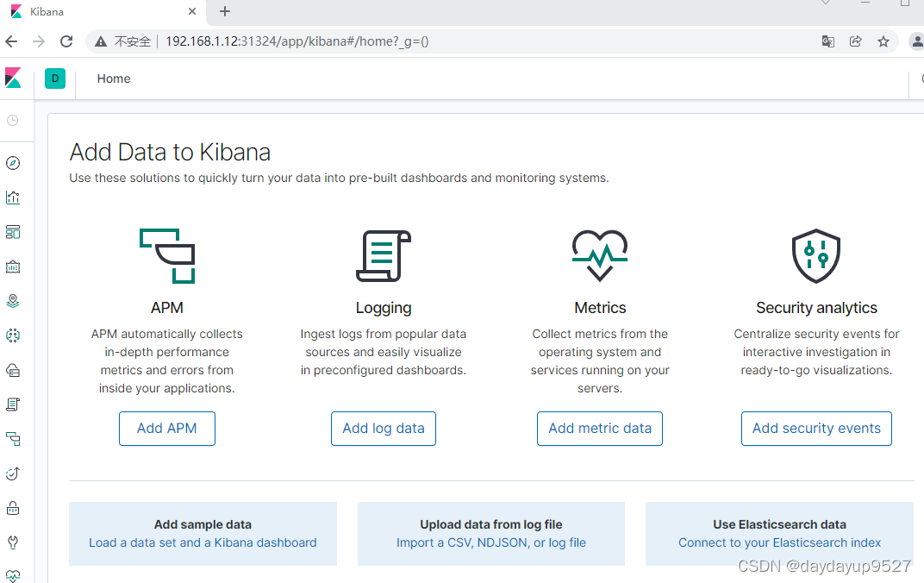Click the Kibana logo in the header
This screenshot has width=924, height=583.
click(13, 78)
